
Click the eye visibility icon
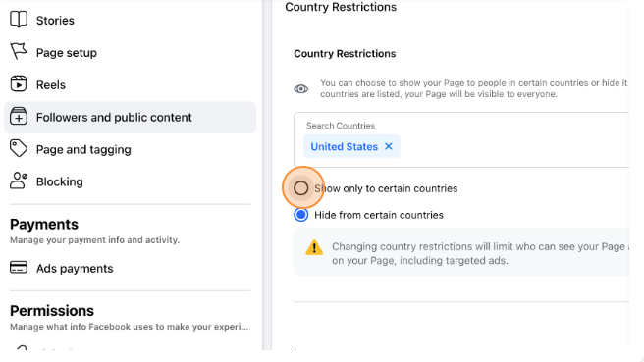click(x=301, y=88)
